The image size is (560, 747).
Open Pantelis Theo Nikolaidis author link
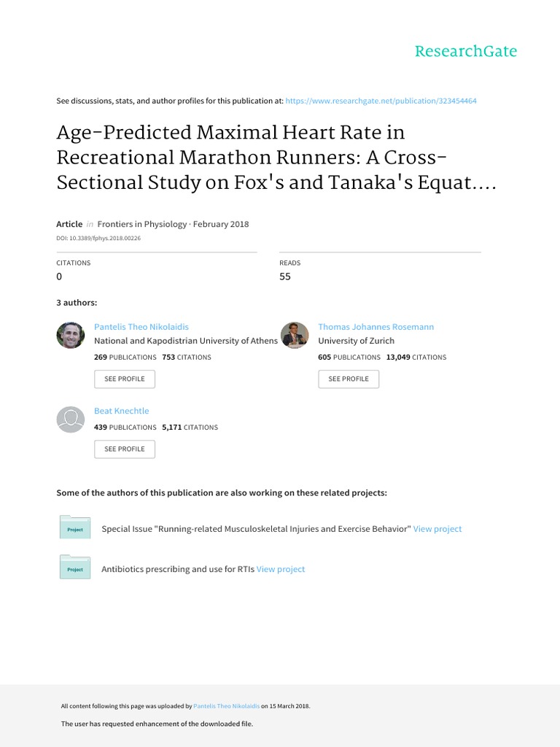(x=141, y=327)
